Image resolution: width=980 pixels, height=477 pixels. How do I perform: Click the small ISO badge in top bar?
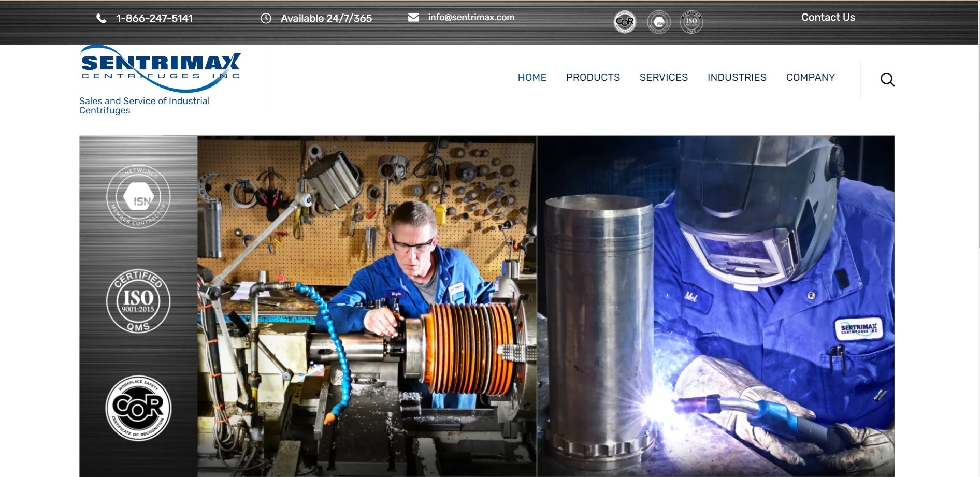point(691,22)
